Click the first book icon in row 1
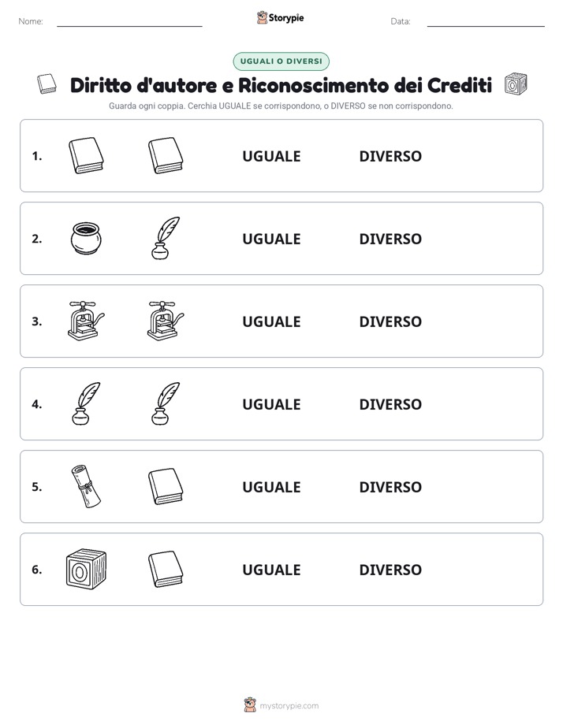Viewport: 563px width, 728px height. (86, 155)
